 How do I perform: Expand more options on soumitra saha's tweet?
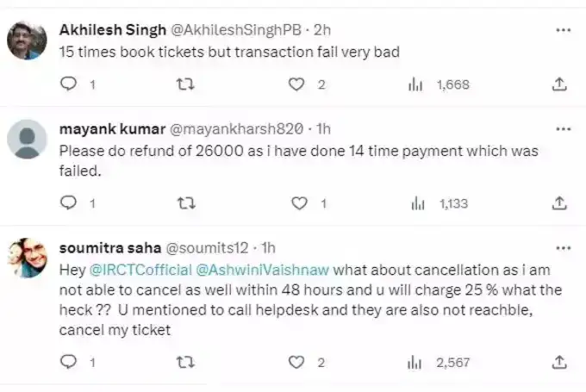coord(564,248)
